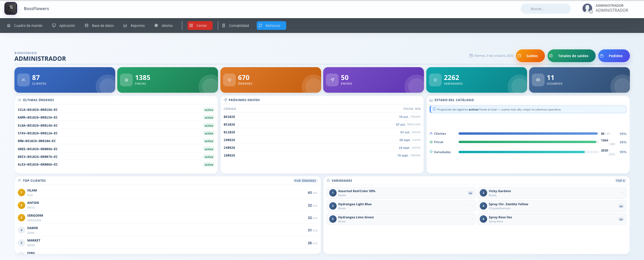
Task: Click the Variedades progress bar
Action: (x=528, y=152)
